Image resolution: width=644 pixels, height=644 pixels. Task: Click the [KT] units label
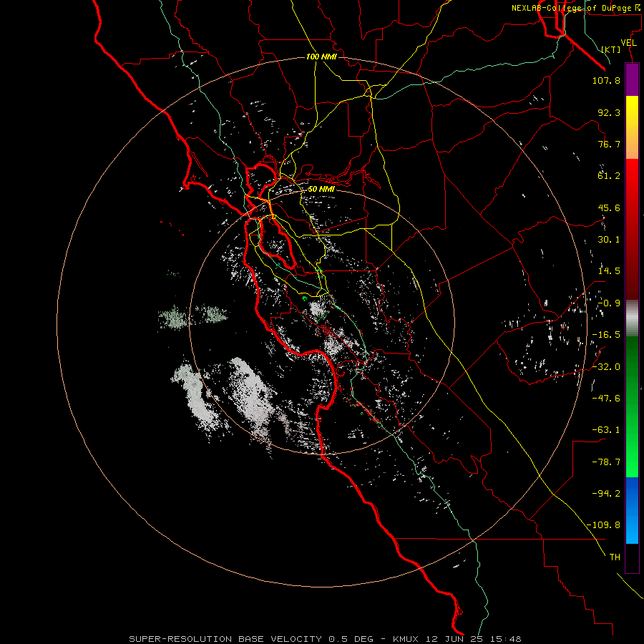click(611, 49)
